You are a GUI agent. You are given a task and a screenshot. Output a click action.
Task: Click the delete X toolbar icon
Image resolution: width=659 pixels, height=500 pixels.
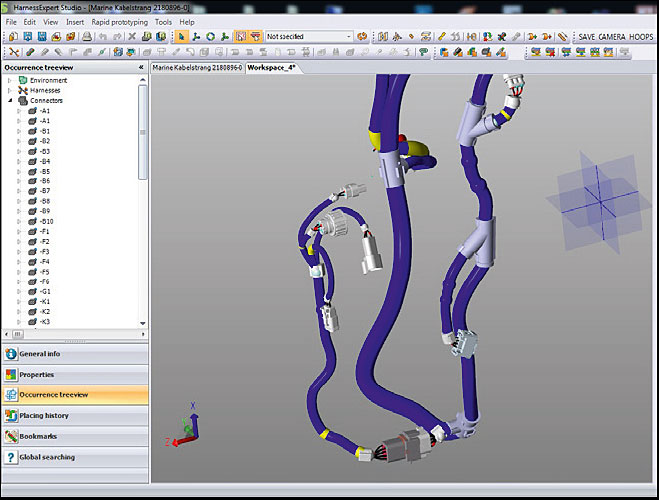pyautogui.click(x=131, y=37)
